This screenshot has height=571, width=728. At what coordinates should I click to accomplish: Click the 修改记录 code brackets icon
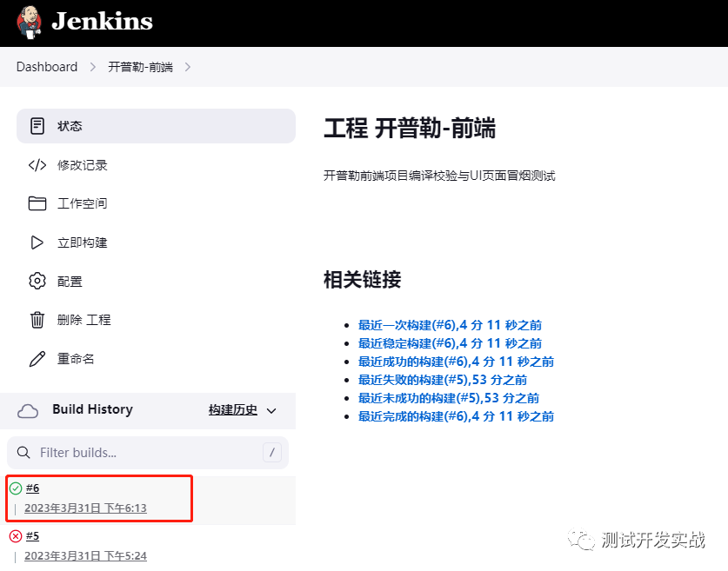click(37, 165)
